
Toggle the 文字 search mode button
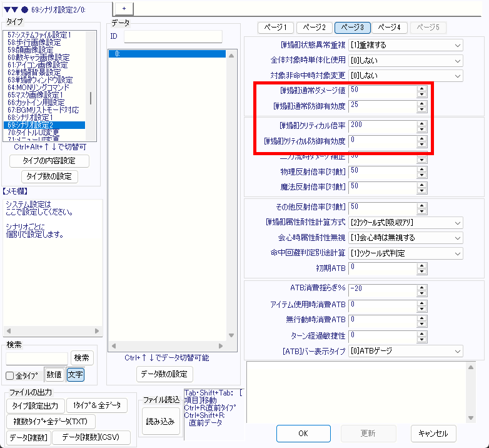click(x=74, y=375)
